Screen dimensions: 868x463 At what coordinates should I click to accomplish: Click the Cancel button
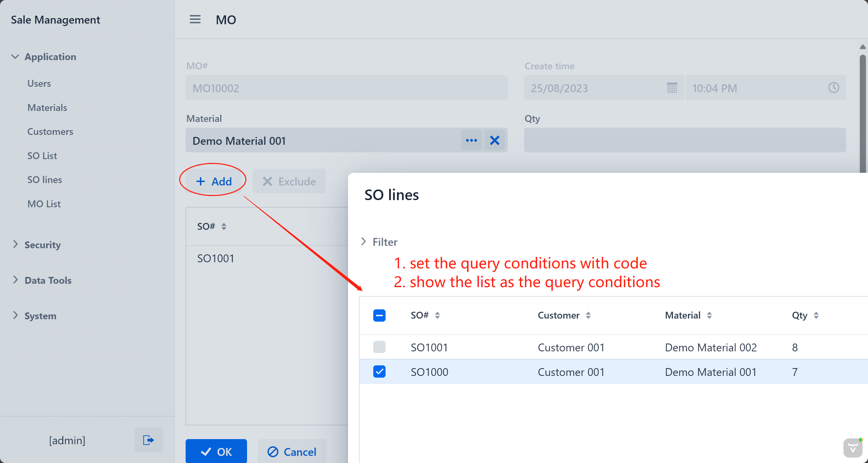pos(292,451)
